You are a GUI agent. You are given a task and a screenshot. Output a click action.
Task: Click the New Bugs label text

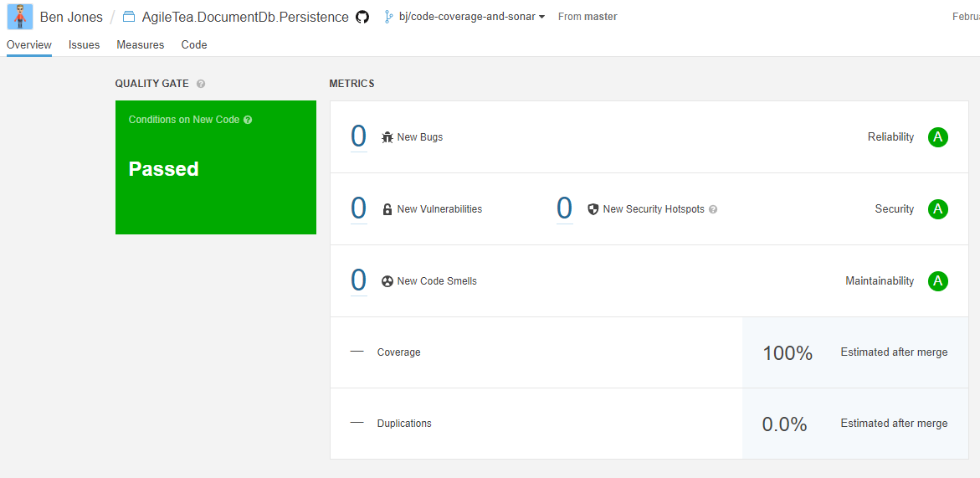click(x=420, y=136)
